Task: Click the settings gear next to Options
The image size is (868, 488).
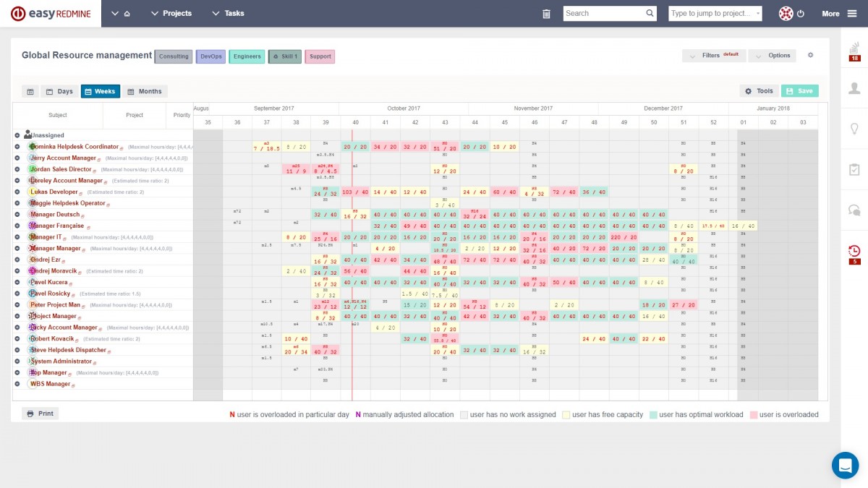Action: tap(810, 56)
